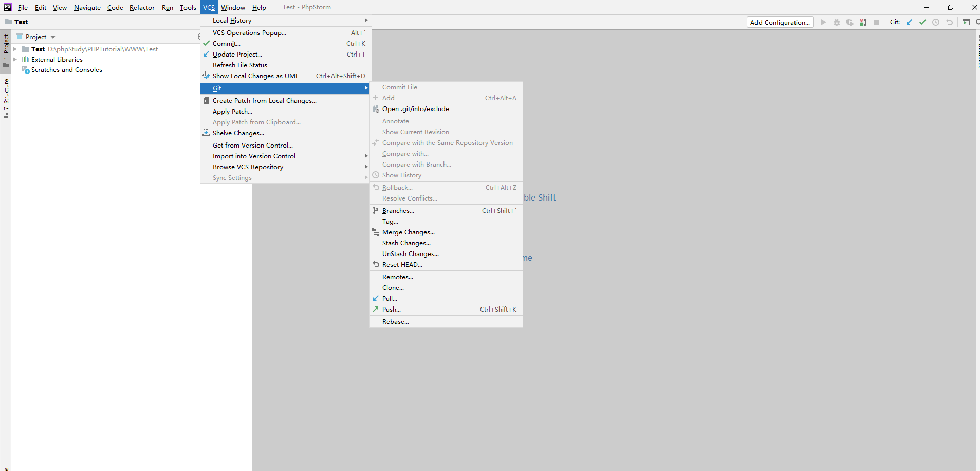This screenshot has width=980, height=471.
Task: Choose Rebase... in Git submenu
Action: tap(446, 322)
